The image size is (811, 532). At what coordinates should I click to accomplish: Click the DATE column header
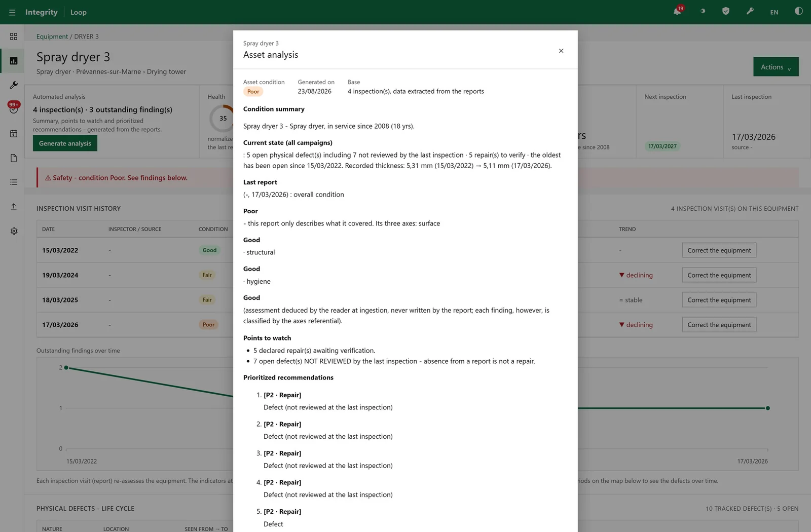tap(48, 229)
